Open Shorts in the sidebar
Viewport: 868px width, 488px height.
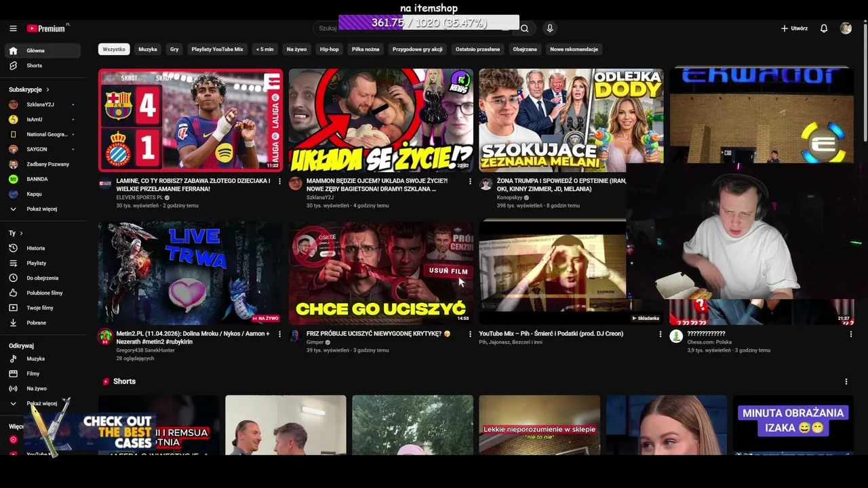tap(43, 66)
